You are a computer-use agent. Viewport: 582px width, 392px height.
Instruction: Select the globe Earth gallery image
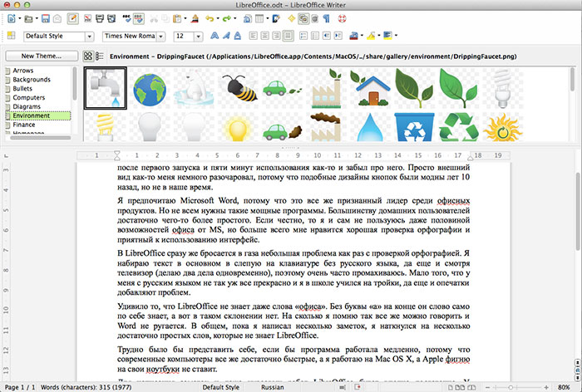pos(150,90)
